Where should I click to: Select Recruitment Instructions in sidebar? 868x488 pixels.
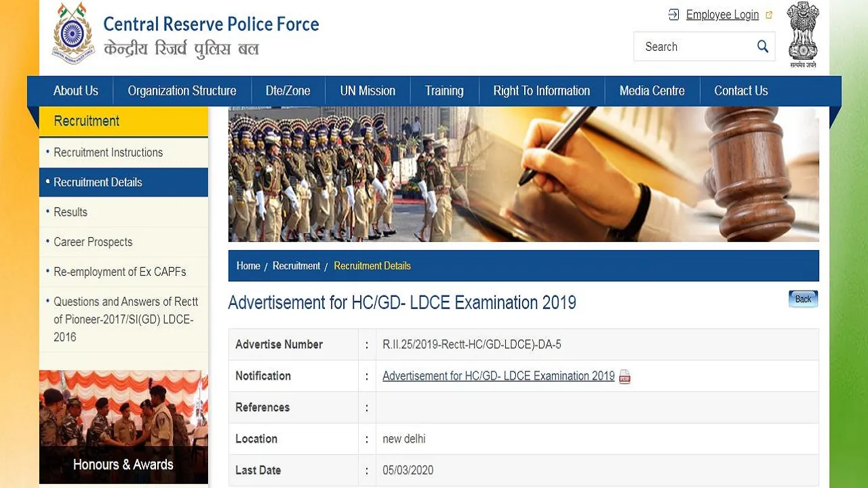[123, 152]
